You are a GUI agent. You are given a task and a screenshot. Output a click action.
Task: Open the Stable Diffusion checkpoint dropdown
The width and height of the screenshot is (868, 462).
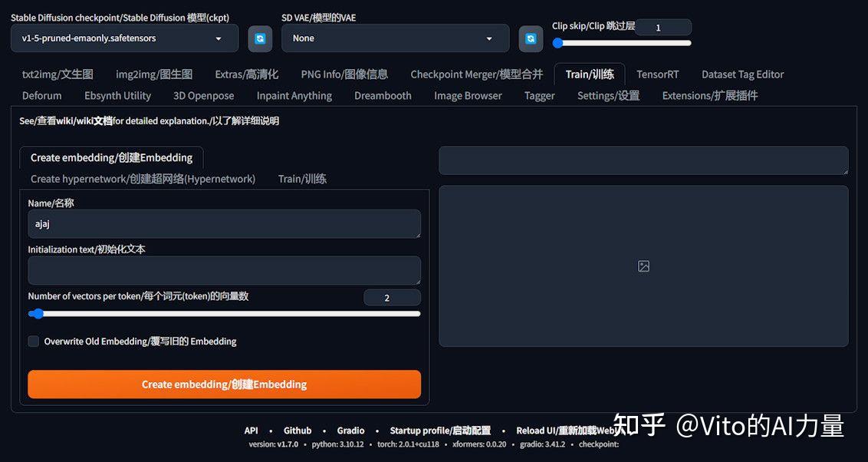pyautogui.click(x=124, y=38)
